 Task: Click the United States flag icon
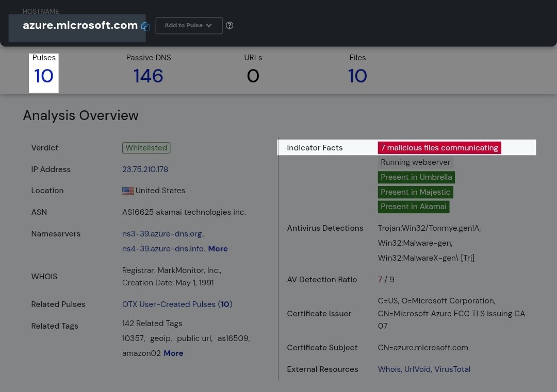128,191
